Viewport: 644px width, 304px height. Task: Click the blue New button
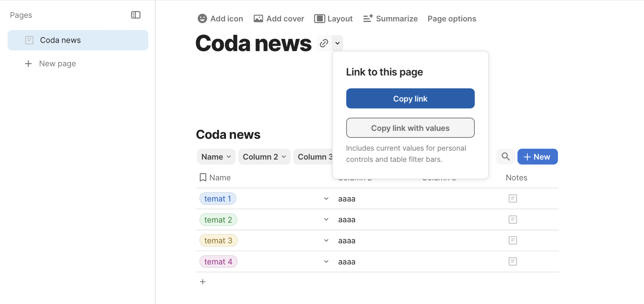coord(537,157)
